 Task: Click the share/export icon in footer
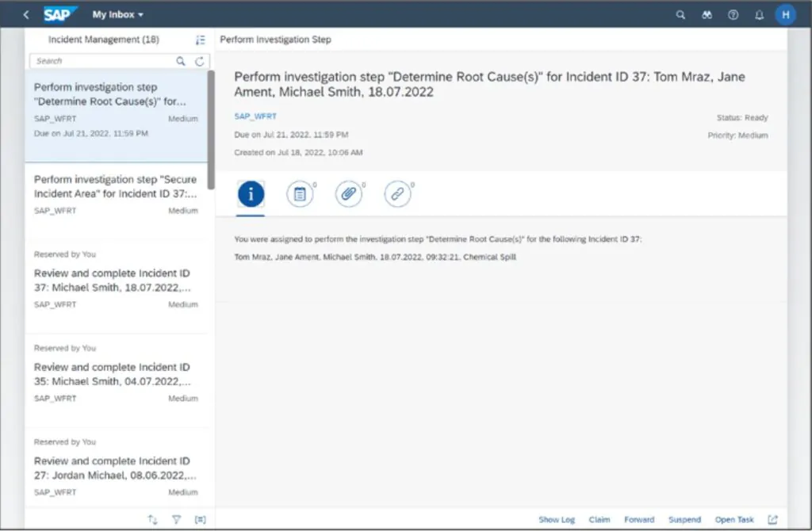[x=772, y=520]
